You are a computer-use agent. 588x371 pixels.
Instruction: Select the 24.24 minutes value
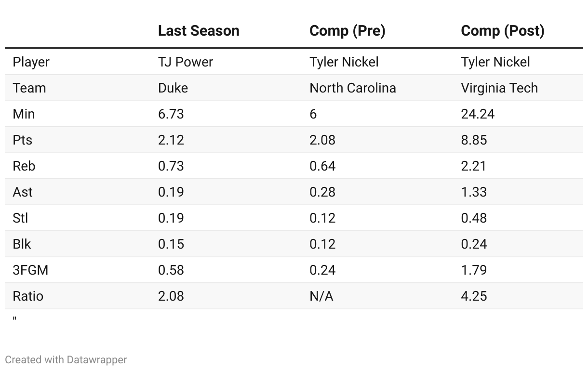tap(478, 114)
